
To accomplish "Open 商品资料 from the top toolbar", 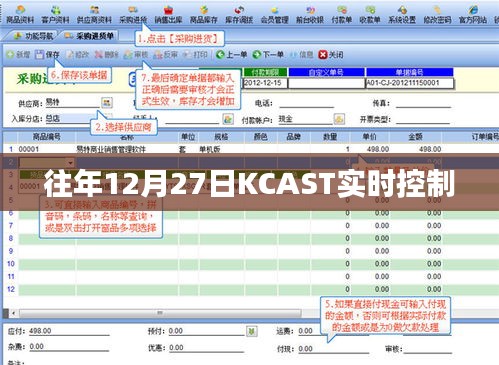I will click(20, 14).
